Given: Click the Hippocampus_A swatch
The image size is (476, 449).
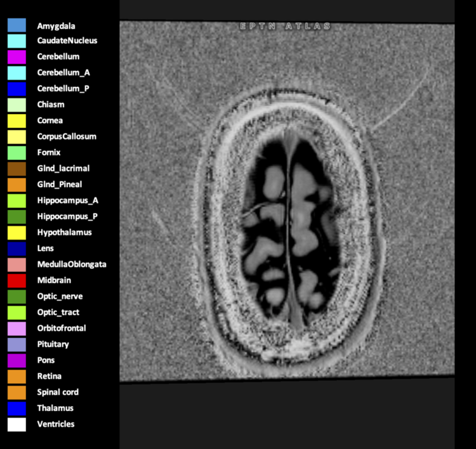Looking at the screenshot, I should [17, 201].
